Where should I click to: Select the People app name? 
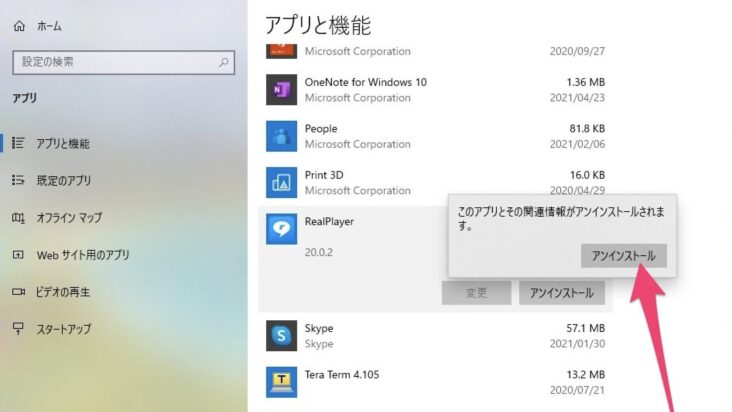point(321,128)
